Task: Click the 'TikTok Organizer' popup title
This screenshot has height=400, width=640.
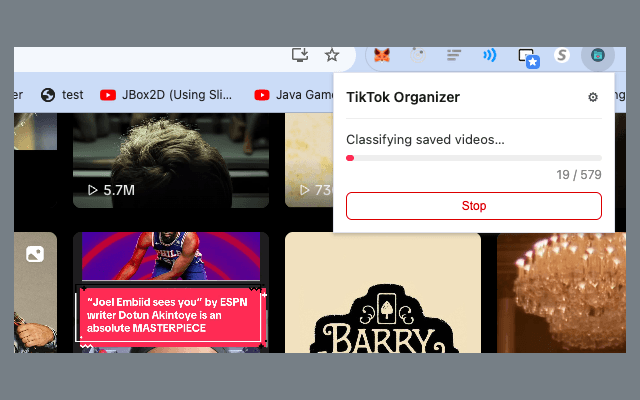Action: [403, 97]
